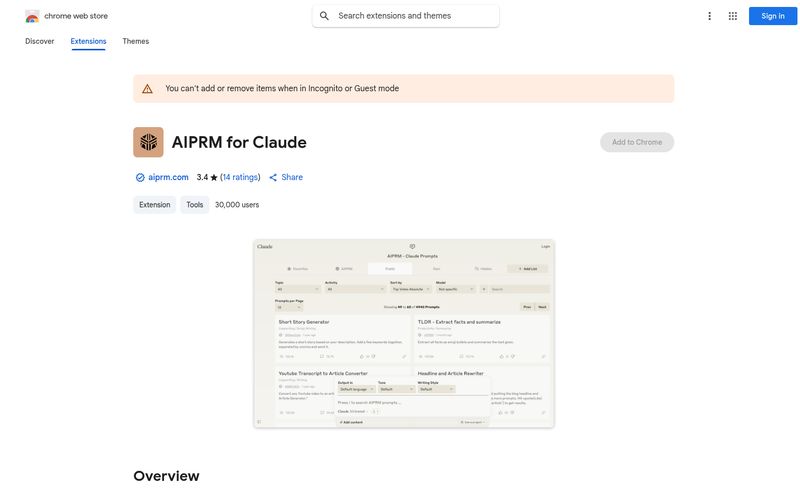Click the rating star icon
The width and height of the screenshot is (800, 496).
214,178
